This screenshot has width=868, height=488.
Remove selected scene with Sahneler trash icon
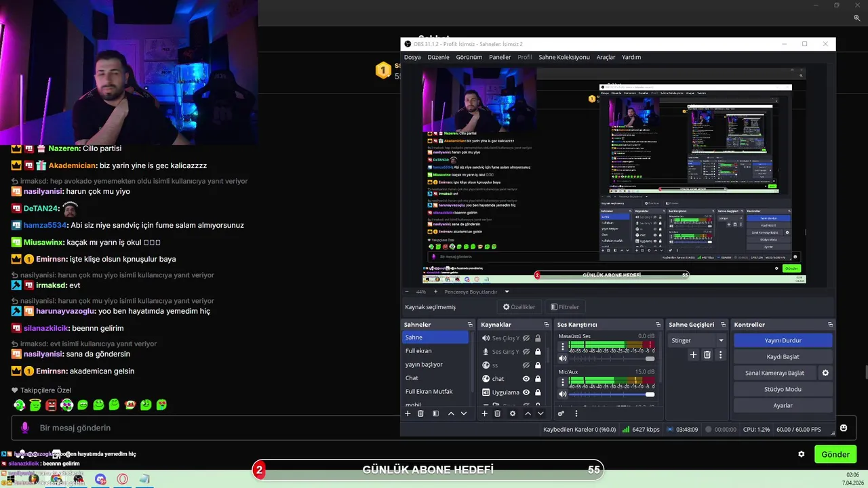click(x=420, y=413)
